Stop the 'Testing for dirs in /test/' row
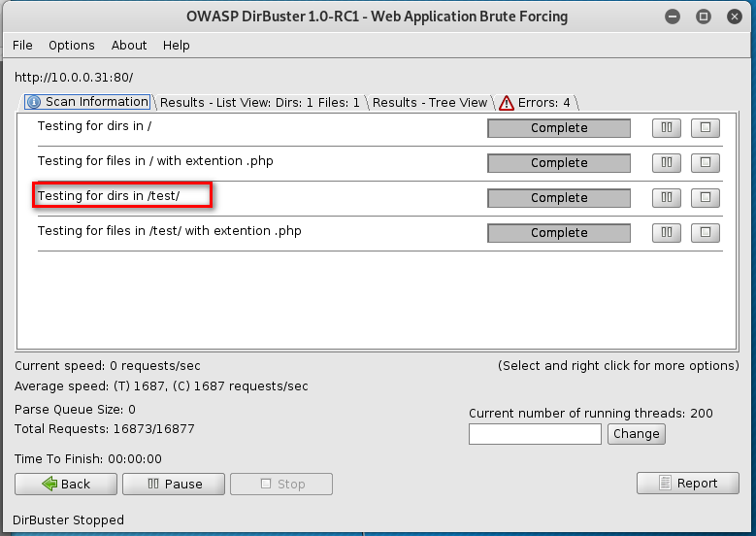 (705, 198)
